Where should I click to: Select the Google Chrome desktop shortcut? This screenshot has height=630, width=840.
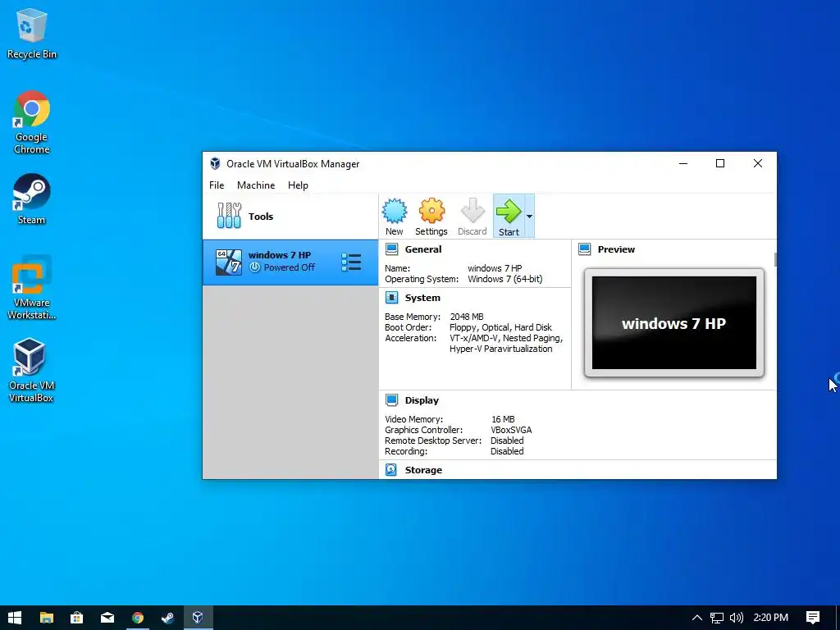click(x=32, y=122)
